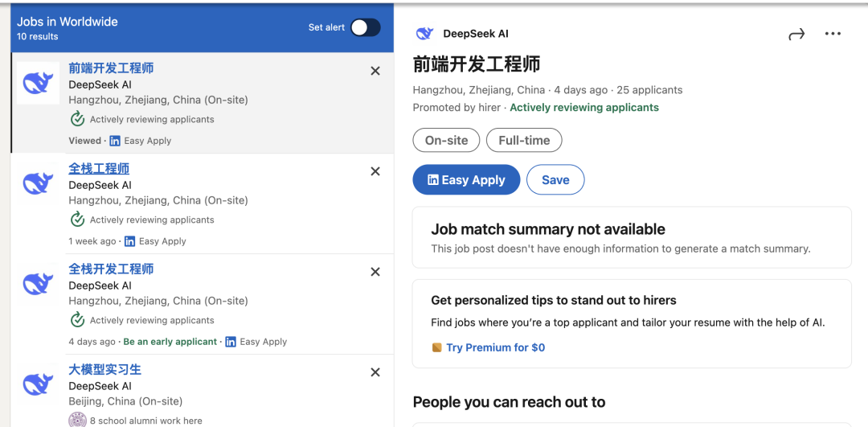Screen dimensions: 868x427
Task: Click the DeepSeek logo beside 全栈工程师
Action: tap(38, 183)
